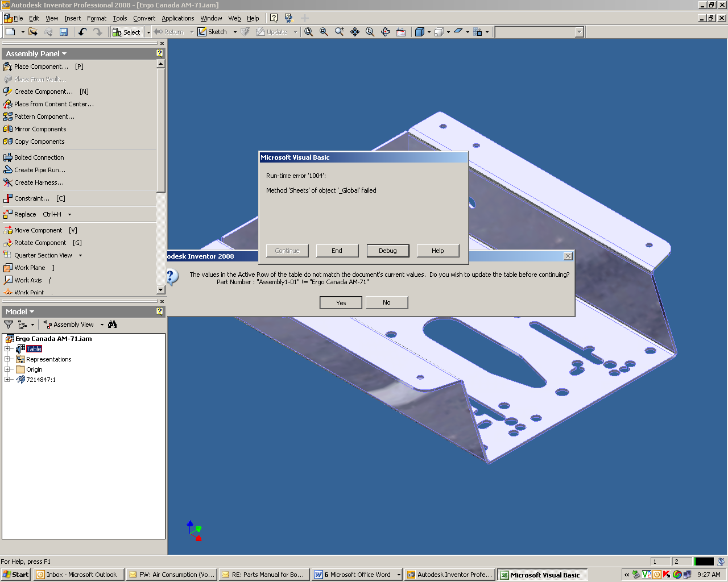Image resolution: width=728 pixels, height=582 pixels.
Task: Open Quarter Section View dropdown arrow
Action: tap(80, 255)
